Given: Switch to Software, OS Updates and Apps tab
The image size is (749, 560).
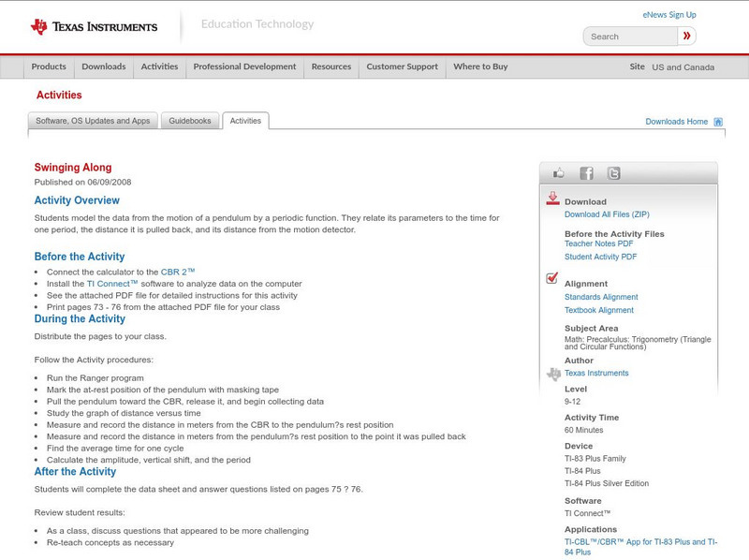Looking at the screenshot, I should [x=93, y=121].
